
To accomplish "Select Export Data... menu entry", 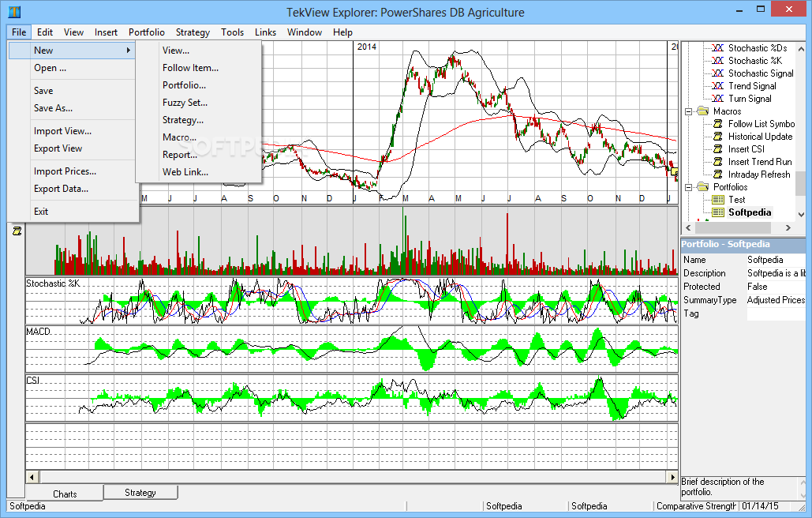I will 73,189.
